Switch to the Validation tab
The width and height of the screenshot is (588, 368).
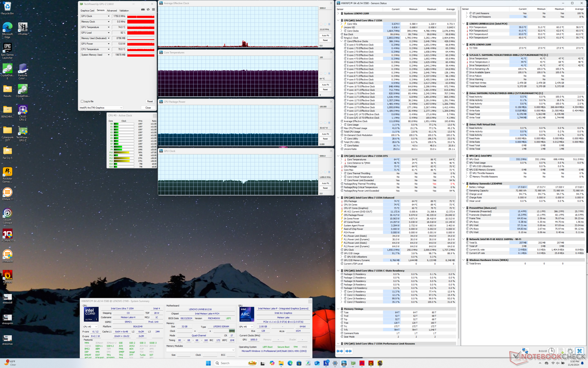(124, 10)
